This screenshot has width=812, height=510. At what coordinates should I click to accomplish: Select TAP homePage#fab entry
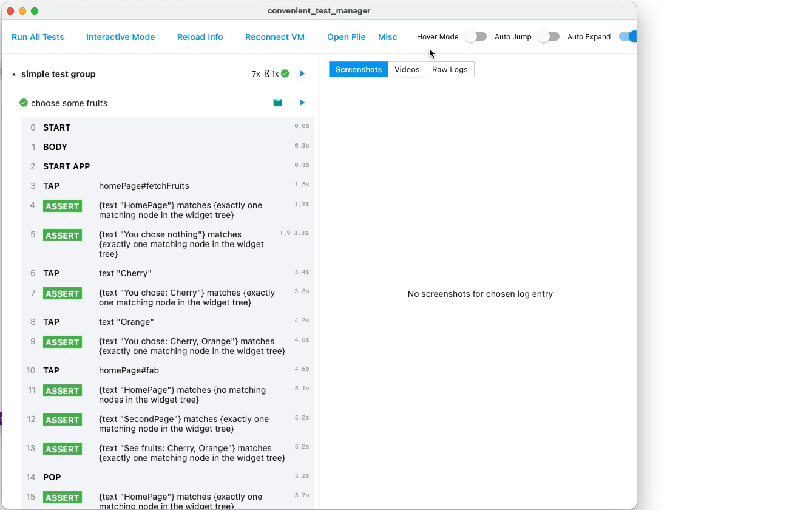[167, 370]
